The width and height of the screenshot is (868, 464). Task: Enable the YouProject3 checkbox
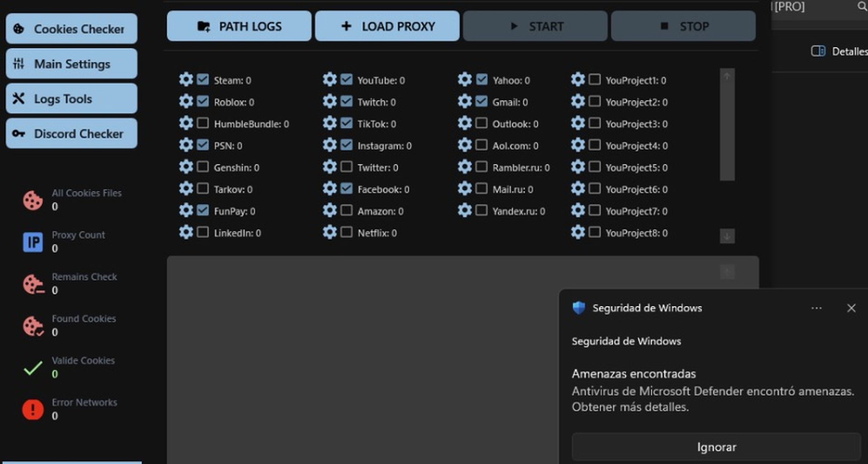pyautogui.click(x=595, y=123)
